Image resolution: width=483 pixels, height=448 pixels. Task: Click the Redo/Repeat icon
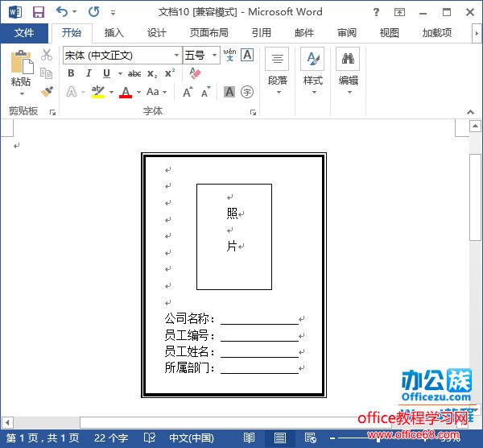coord(93,12)
